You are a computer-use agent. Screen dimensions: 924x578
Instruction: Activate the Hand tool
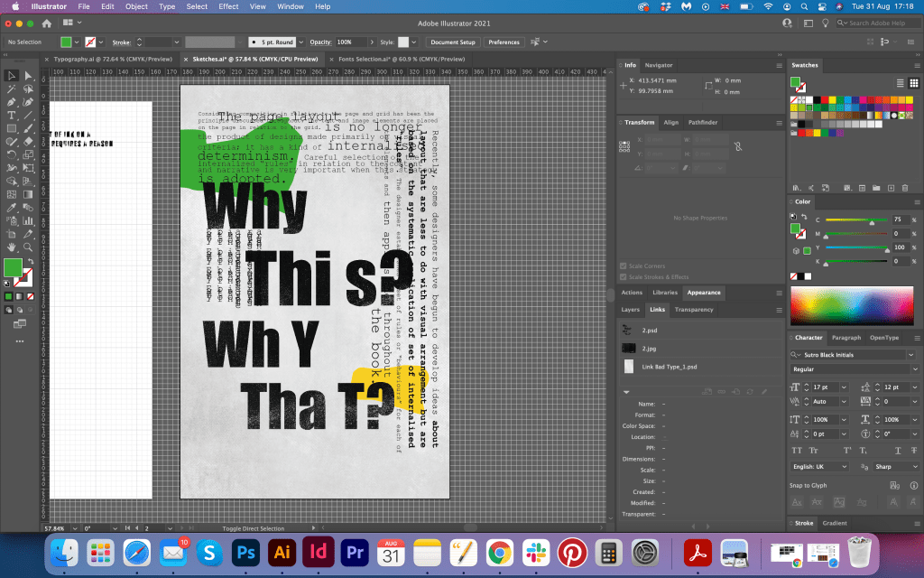pyautogui.click(x=12, y=246)
